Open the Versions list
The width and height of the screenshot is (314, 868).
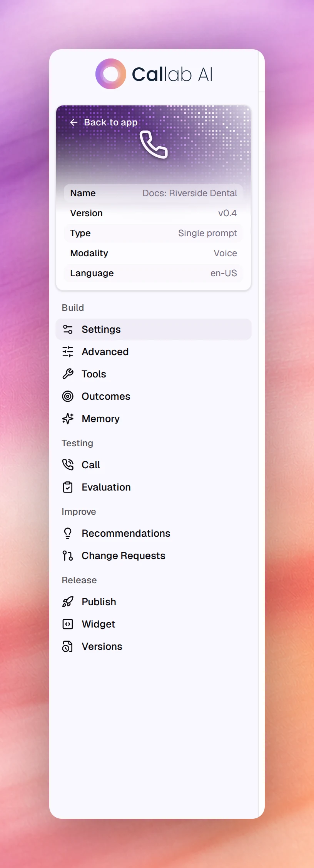[154, 646]
